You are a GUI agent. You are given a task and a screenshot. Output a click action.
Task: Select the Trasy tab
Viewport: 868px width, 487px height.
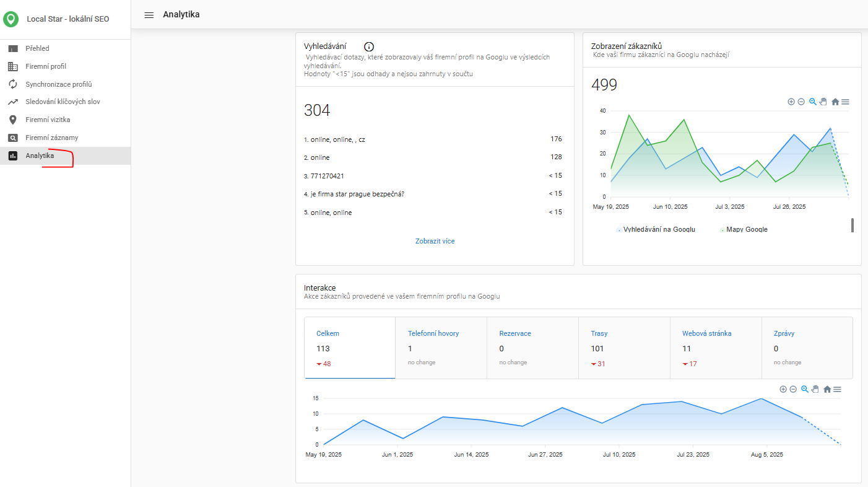[x=624, y=348]
